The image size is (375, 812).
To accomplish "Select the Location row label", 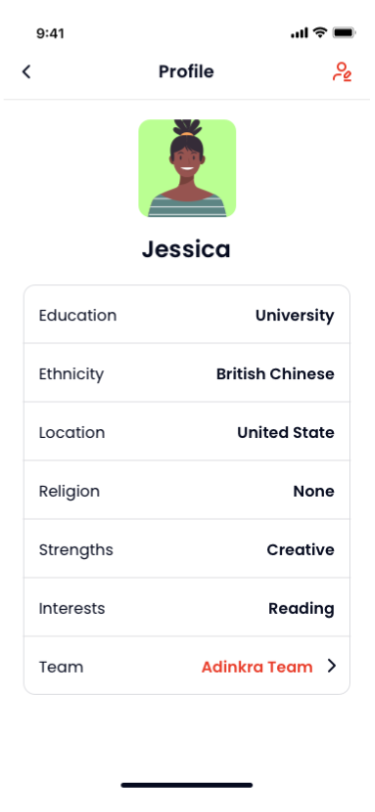I will point(72,432).
